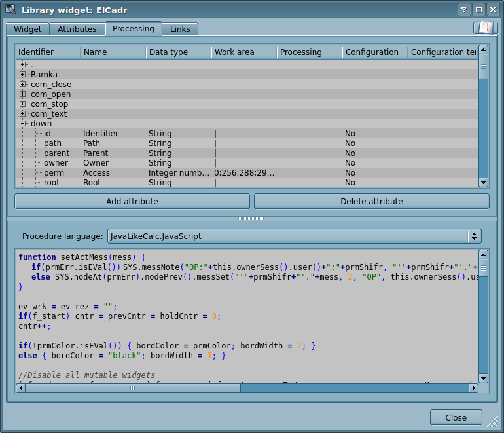Select the perm attribute row
Image resolution: width=504 pixels, height=433 pixels.
52,173
